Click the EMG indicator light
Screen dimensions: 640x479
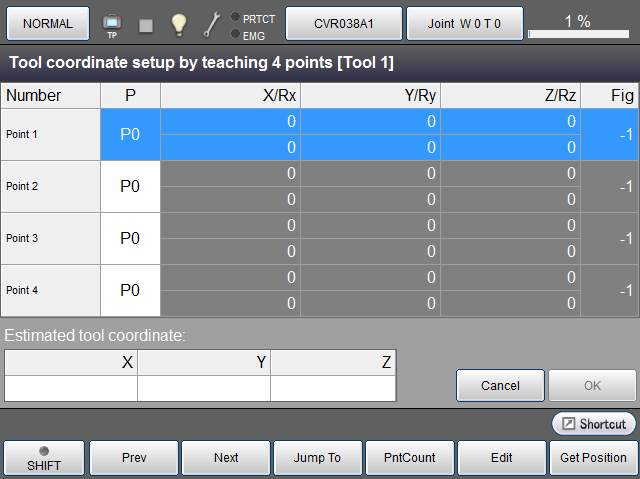click(x=235, y=34)
